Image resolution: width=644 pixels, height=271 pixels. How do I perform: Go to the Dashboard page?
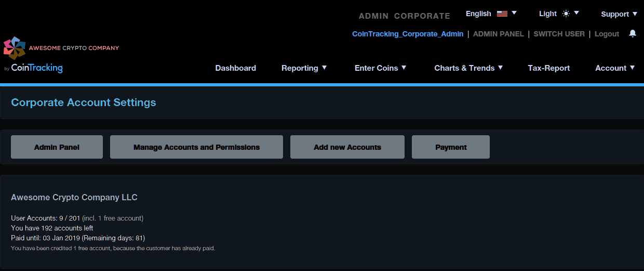tap(235, 68)
